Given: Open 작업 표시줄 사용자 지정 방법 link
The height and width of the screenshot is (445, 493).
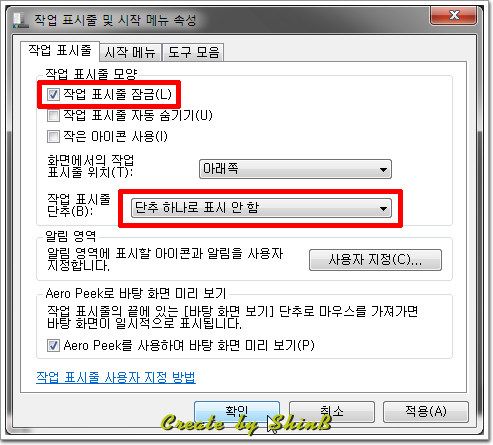Looking at the screenshot, I should tap(116, 377).
